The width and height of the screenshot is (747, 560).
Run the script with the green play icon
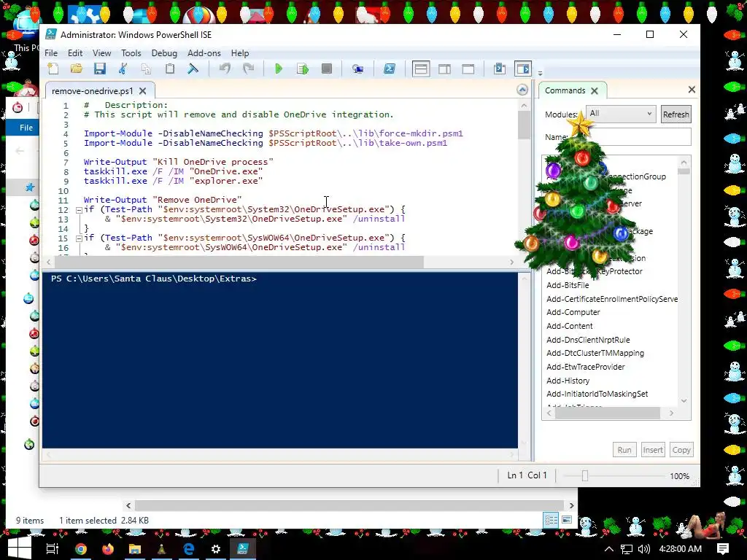279,69
